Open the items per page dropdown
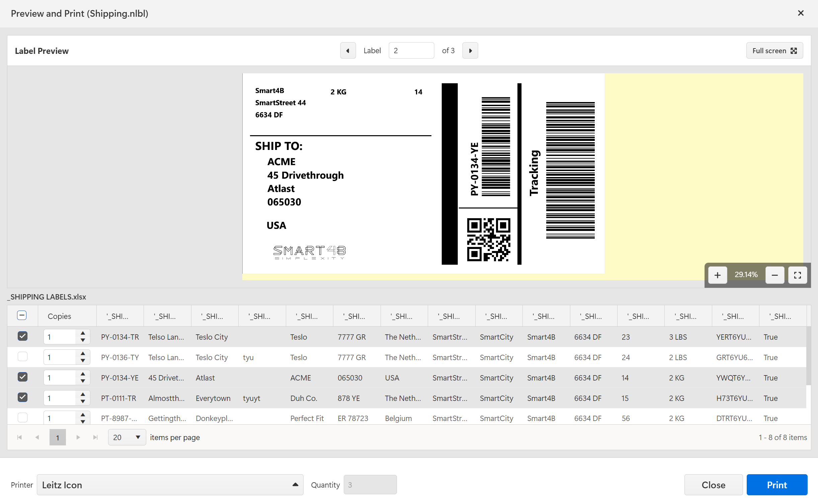The image size is (818, 504). point(127,437)
